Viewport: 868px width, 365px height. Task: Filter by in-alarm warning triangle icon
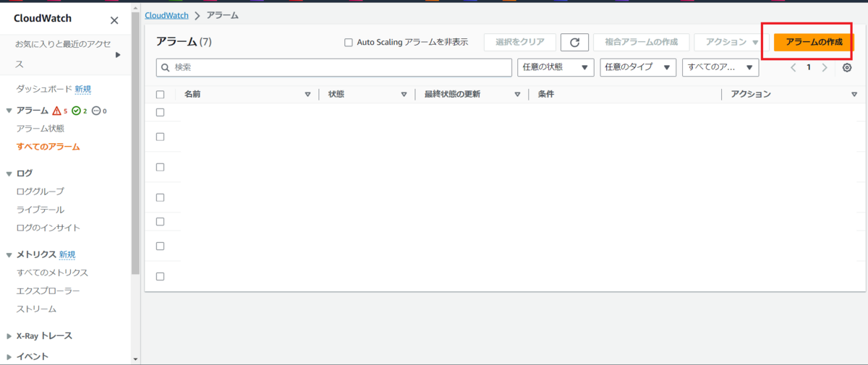click(57, 111)
